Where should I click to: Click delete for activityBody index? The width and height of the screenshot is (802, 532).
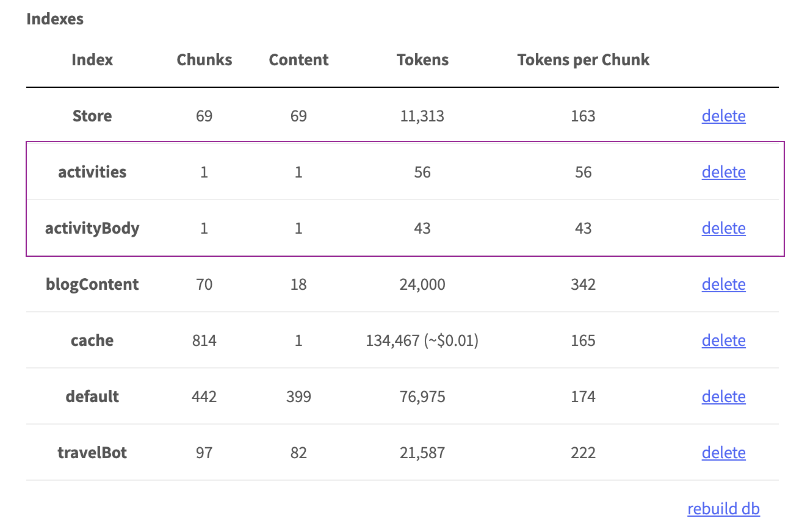[723, 228]
